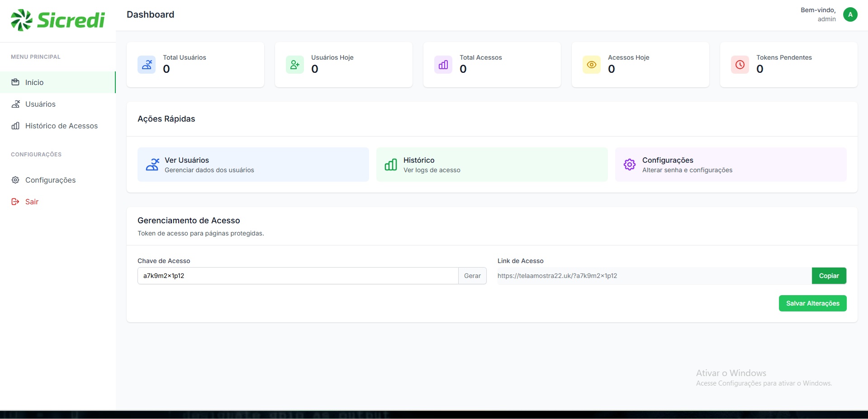The width and height of the screenshot is (868, 419).
Task: Save changes with Salvar Alterações
Action: click(812, 303)
